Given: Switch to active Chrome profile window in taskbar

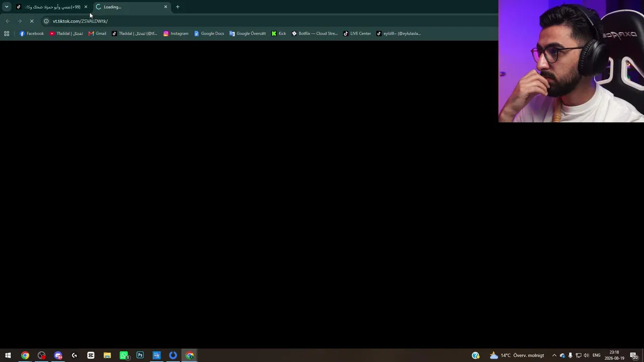Looking at the screenshot, I should 190,355.
